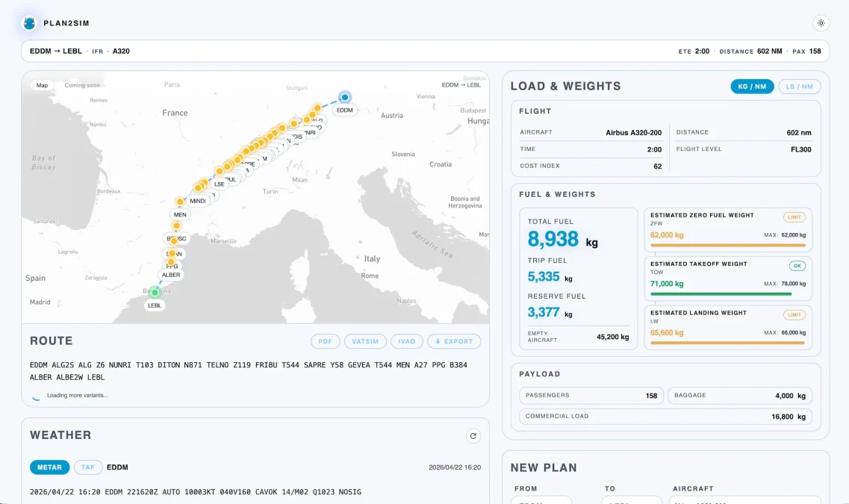Switch to the TAF forecast tab
Image resolution: width=849 pixels, height=504 pixels.
point(87,467)
